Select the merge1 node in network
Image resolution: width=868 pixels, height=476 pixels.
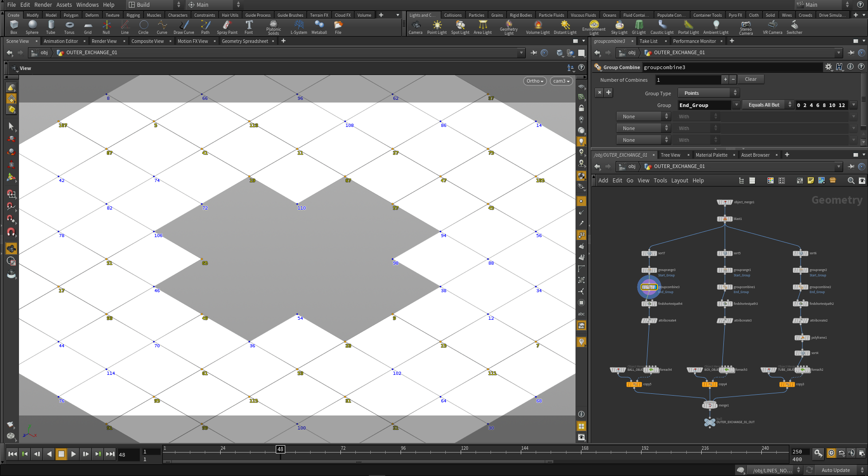tap(709, 405)
